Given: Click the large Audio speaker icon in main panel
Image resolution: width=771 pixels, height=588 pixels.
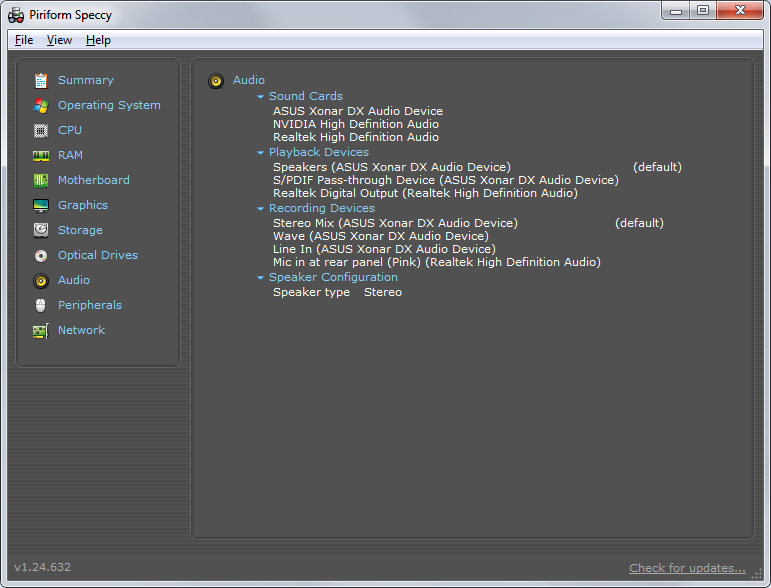Looking at the screenshot, I should (216, 81).
